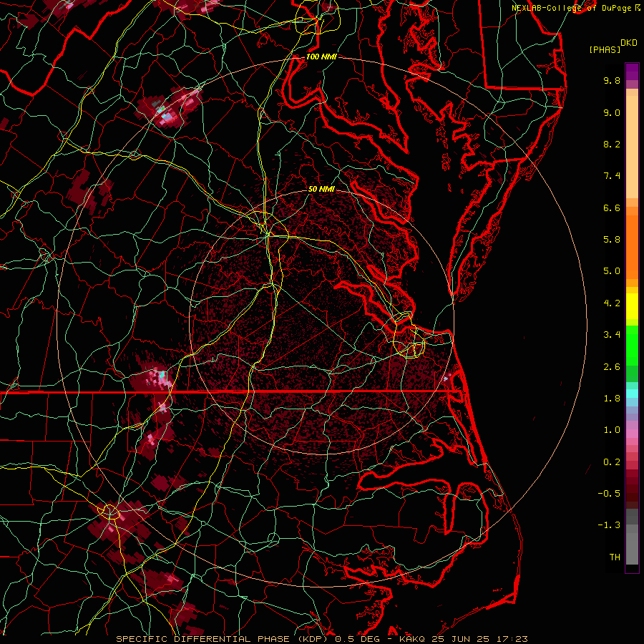Pick the purple segment at color bar top

[x=632, y=72]
